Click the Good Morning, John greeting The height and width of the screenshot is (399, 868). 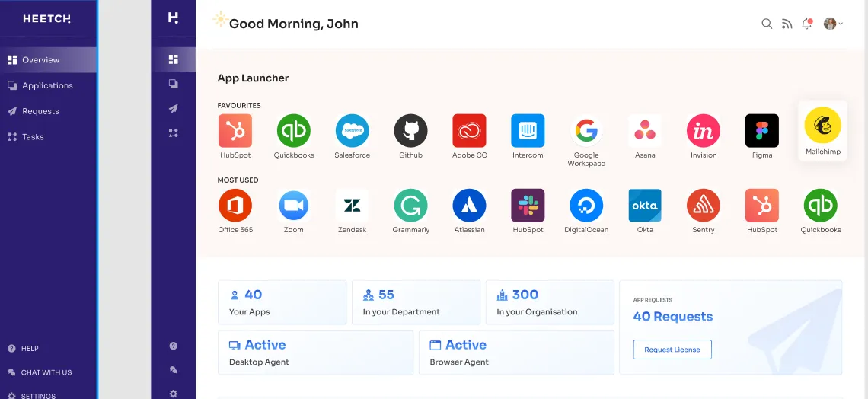pos(293,24)
